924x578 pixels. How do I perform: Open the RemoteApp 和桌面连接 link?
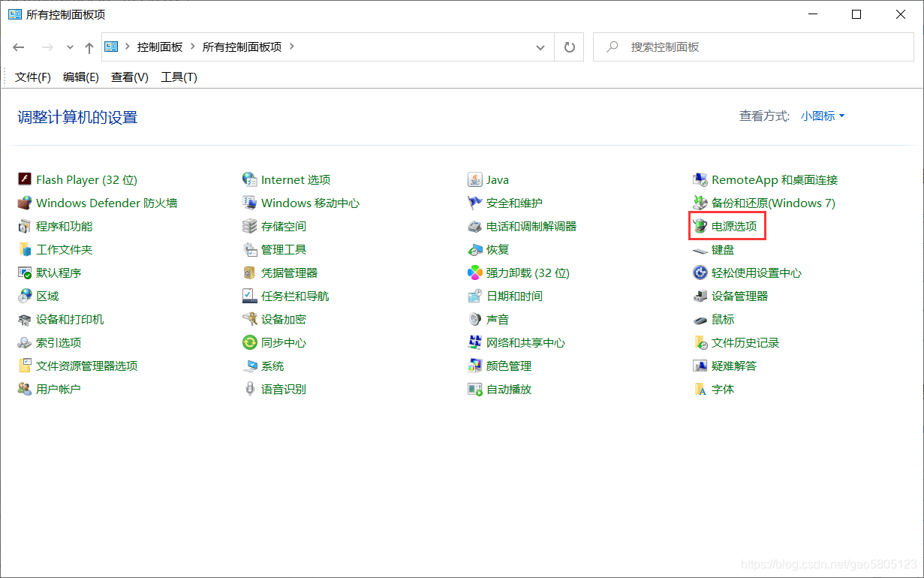[775, 179]
